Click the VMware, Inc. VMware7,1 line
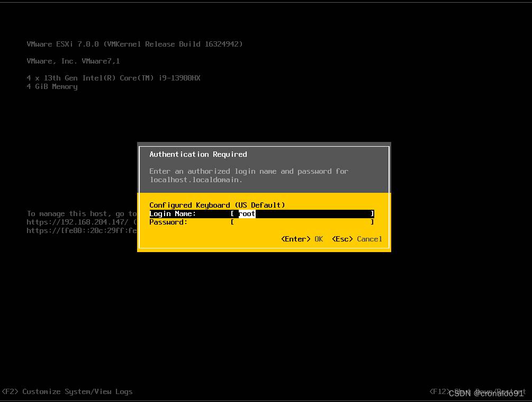 click(73, 61)
